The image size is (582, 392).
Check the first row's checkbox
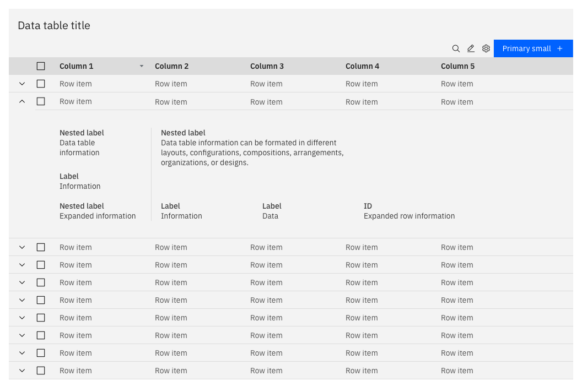tap(41, 84)
